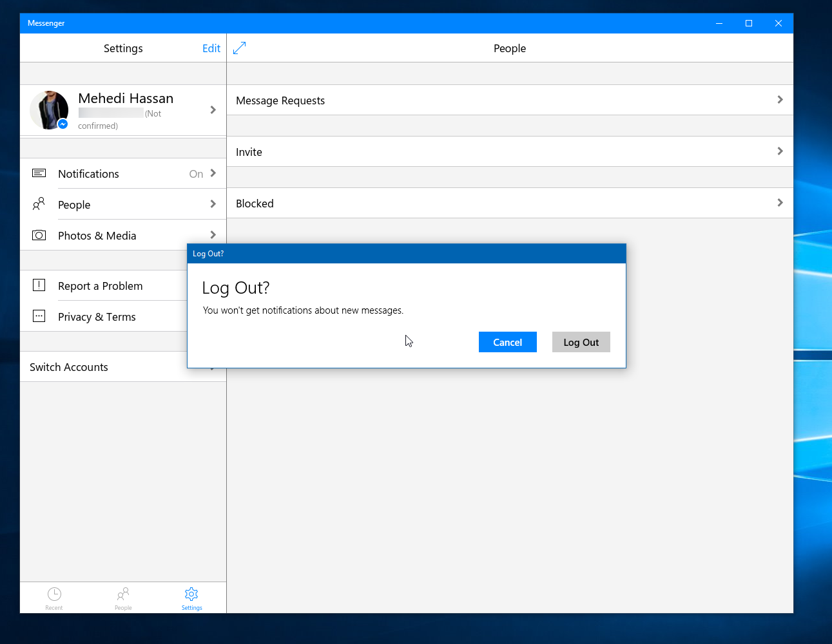This screenshot has height=644, width=832.
Task: Click Mehedi Hassan's profile picture
Action: tap(49, 110)
